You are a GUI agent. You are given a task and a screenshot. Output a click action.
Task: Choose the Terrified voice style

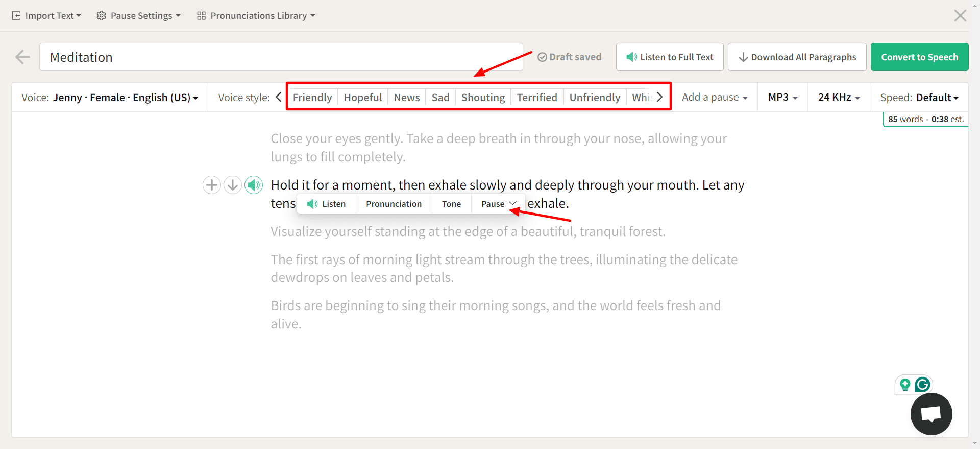pyautogui.click(x=537, y=97)
